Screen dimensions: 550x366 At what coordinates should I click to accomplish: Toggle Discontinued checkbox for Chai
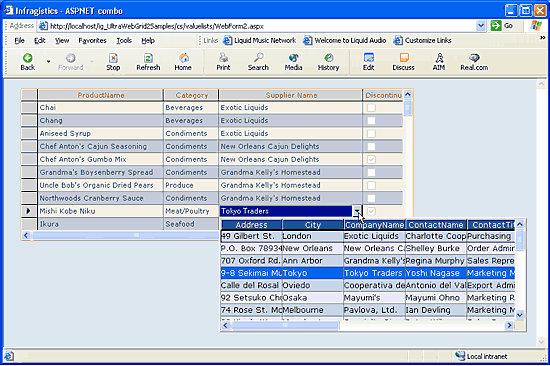coord(371,108)
